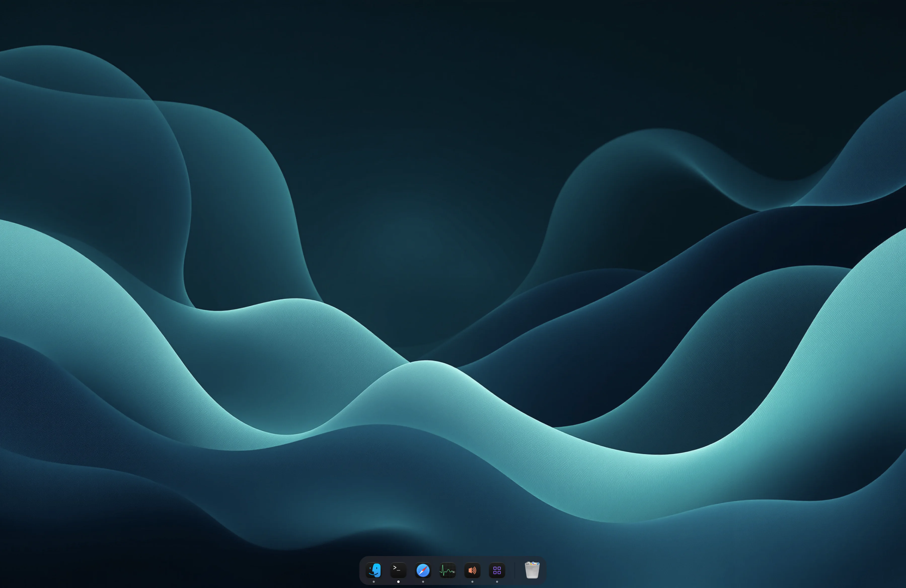Open the purple four-squares grid app

497,570
